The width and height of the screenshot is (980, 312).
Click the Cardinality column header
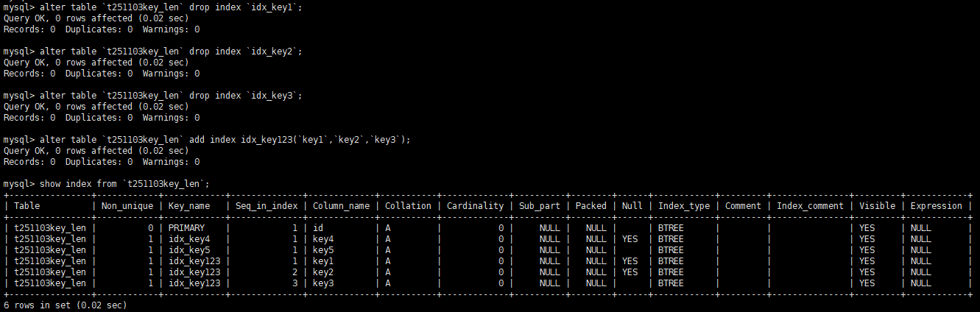coord(475,206)
